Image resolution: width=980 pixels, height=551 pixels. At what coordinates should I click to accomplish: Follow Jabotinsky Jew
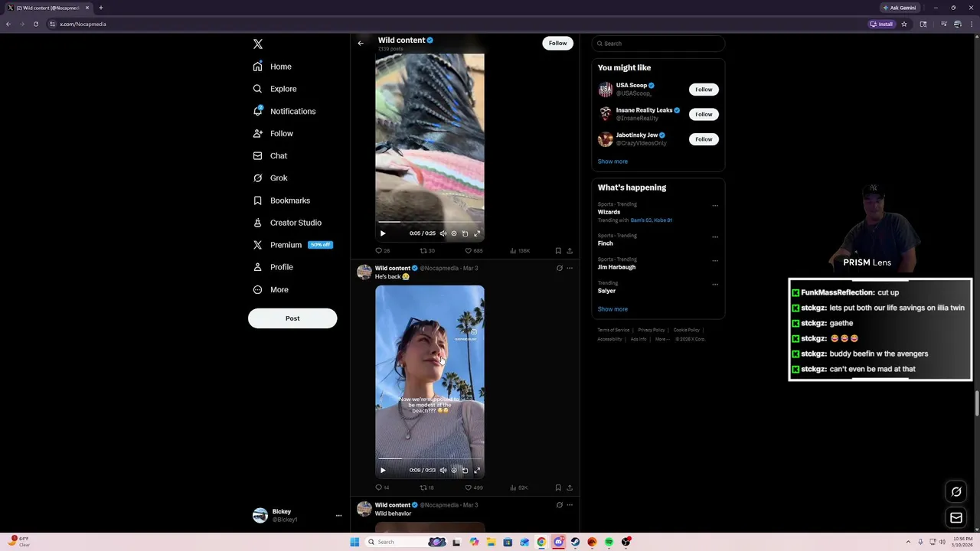coord(704,139)
